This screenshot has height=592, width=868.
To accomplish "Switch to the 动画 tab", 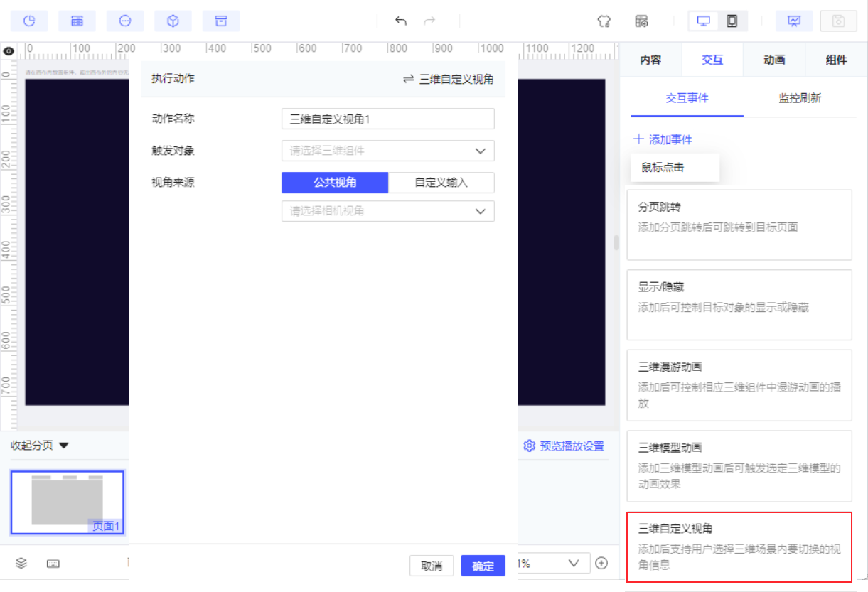I will (x=774, y=60).
